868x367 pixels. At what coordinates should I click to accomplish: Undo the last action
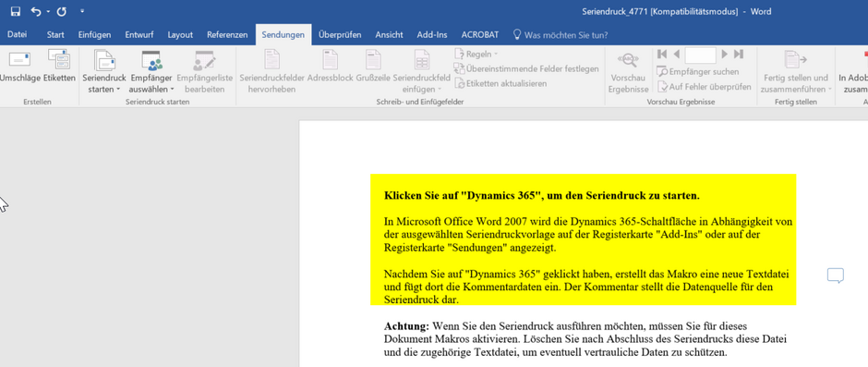point(35,12)
